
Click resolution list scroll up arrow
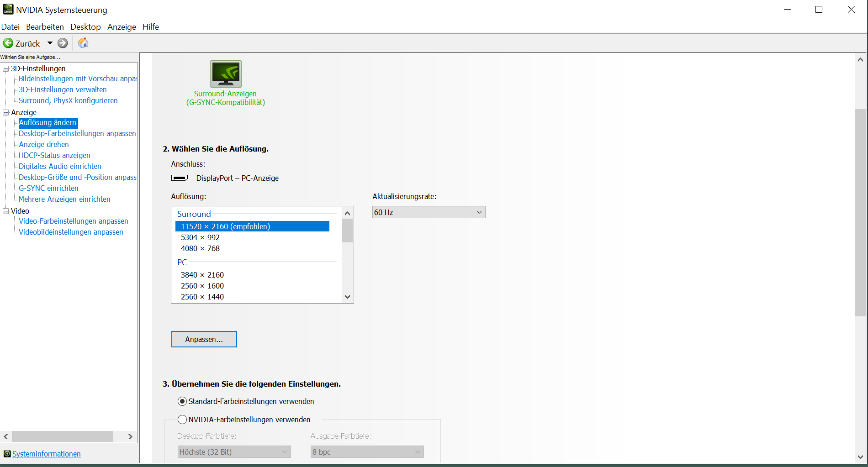click(x=347, y=213)
